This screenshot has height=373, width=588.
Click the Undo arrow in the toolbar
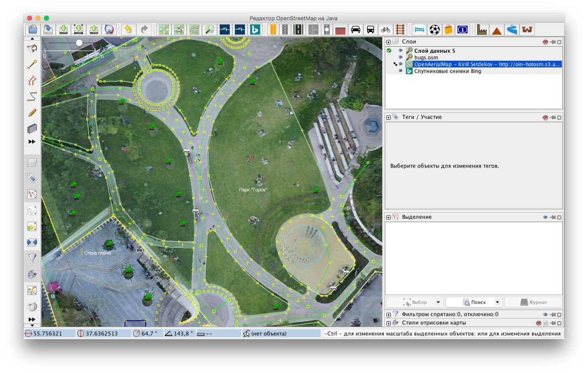click(x=128, y=29)
